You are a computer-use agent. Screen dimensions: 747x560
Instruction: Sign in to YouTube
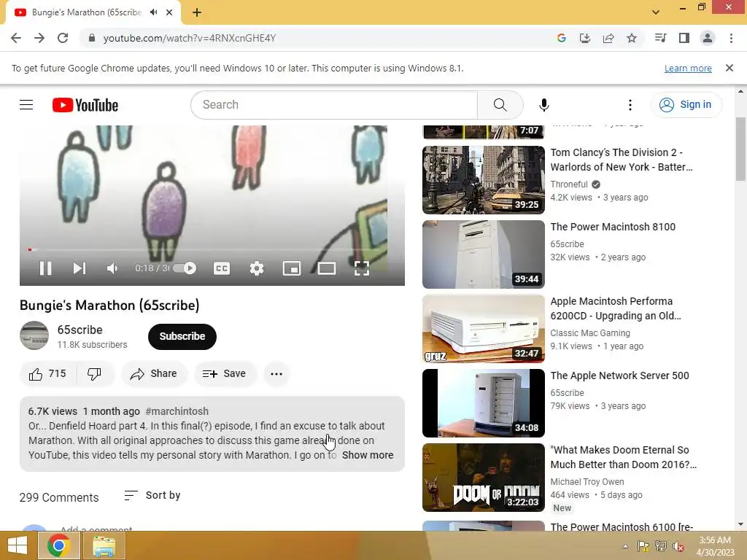point(686,105)
